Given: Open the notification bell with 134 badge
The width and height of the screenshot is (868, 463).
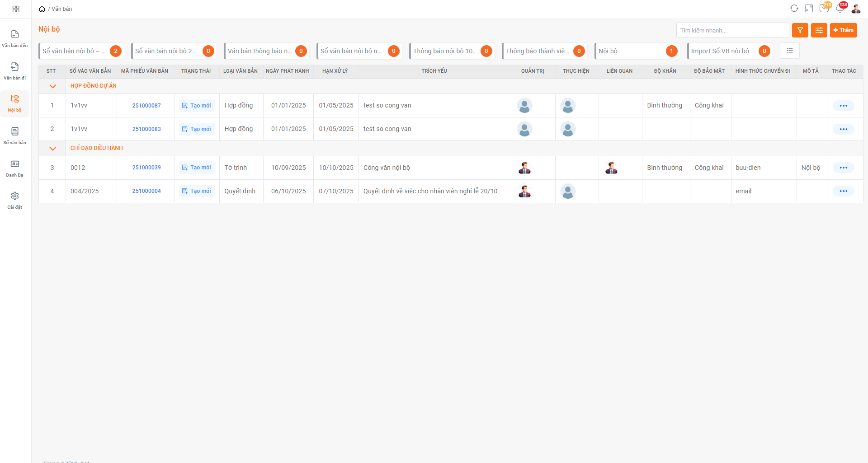Looking at the screenshot, I should pos(840,9).
